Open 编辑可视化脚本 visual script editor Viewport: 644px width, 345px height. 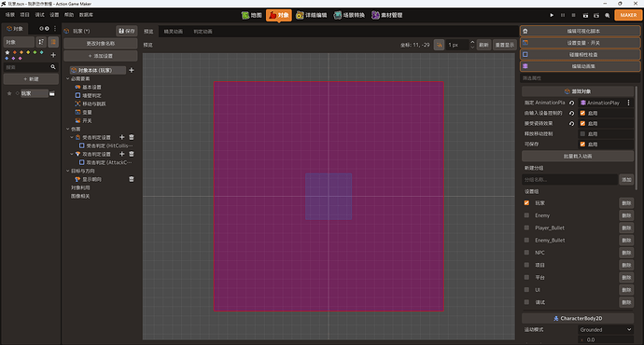[x=580, y=31]
